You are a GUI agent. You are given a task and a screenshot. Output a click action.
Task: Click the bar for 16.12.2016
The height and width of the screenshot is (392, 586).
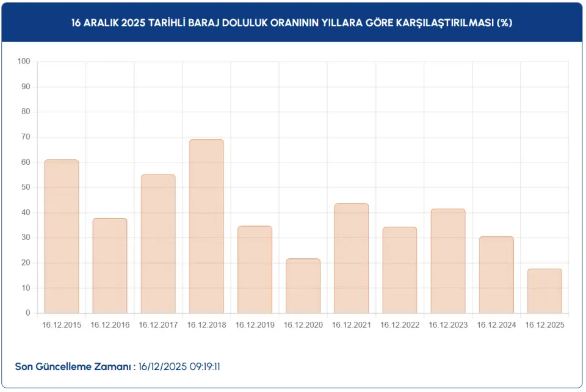pyautogui.click(x=110, y=266)
